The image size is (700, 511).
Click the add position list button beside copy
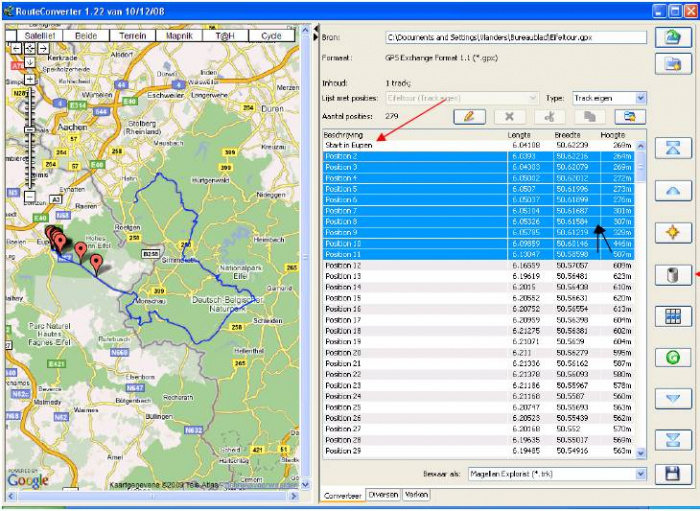pyautogui.click(x=630, y=117)
